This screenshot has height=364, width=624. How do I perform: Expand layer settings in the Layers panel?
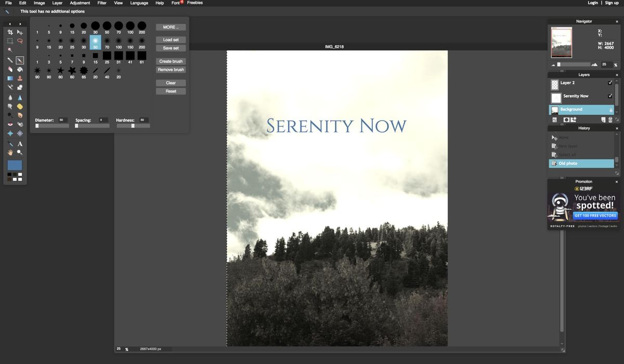pyautogui.click(x=555, y=119)
